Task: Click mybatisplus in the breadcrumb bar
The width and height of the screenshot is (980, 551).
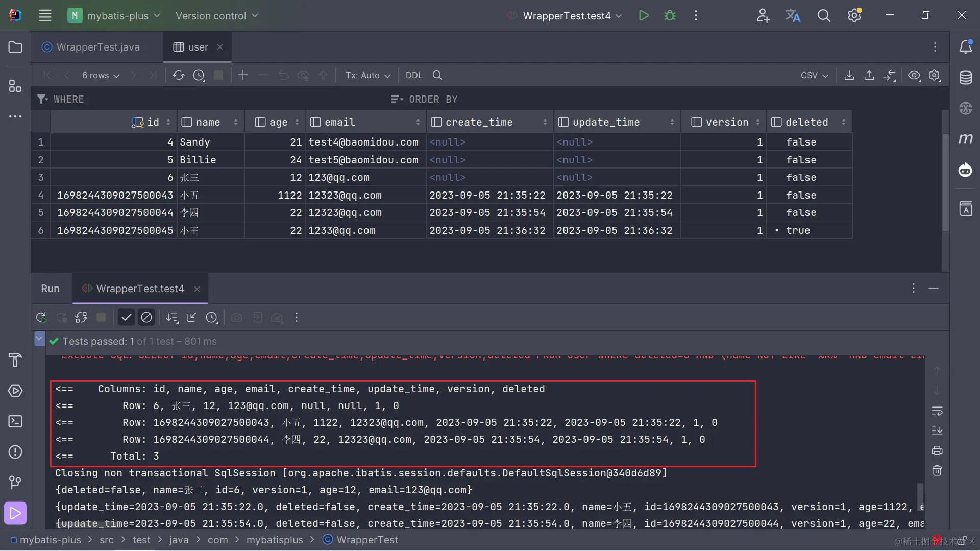Action: pyautogui.click(x=275, y=540)
